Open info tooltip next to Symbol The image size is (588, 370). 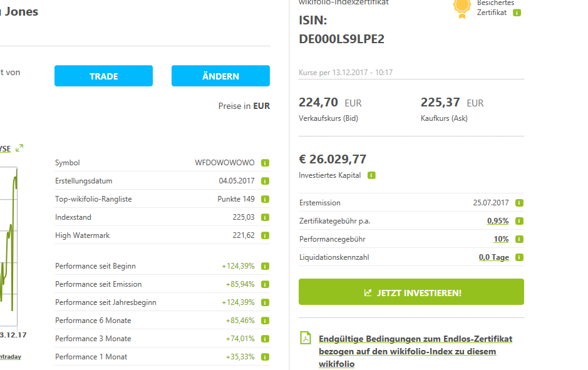[x=264, y=162]
